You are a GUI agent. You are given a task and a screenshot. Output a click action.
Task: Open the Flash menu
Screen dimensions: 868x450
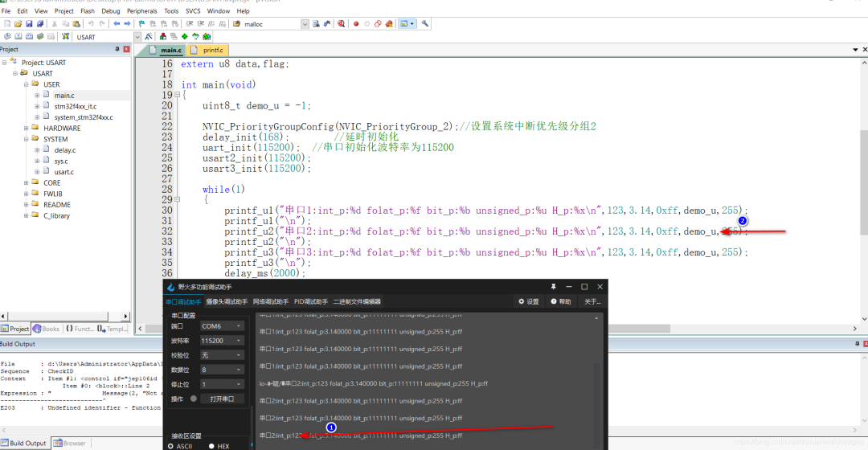pos(88,11)
